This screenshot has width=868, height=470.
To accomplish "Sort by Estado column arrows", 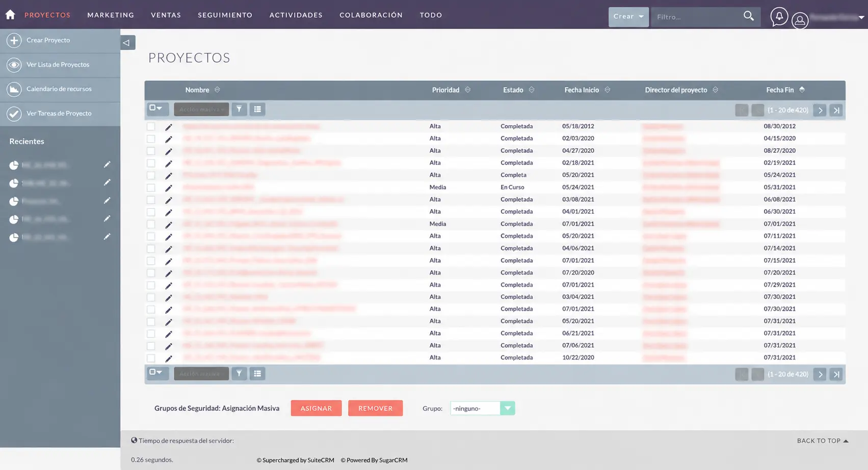I will tap(531, 90).
